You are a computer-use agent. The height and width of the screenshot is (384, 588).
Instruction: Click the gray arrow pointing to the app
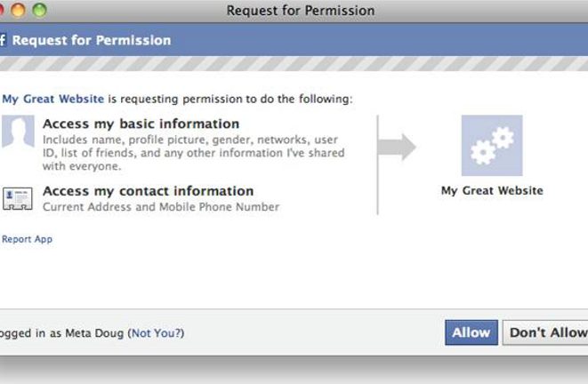click(x=397, y=147)
